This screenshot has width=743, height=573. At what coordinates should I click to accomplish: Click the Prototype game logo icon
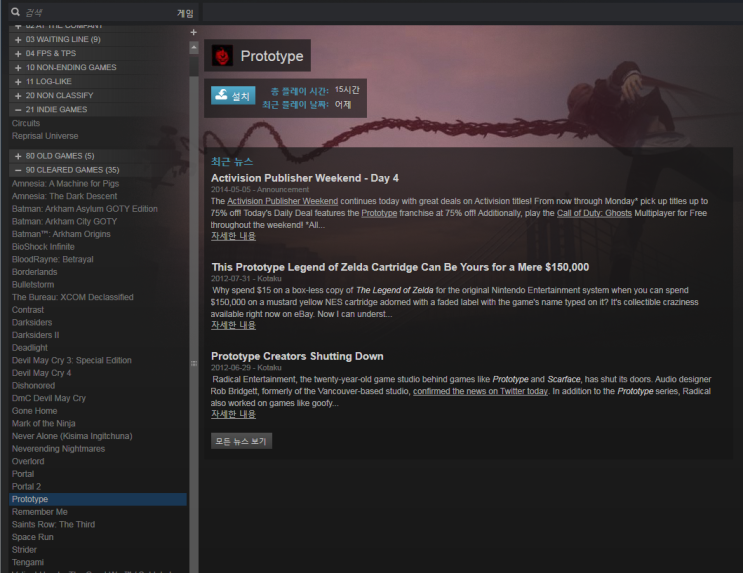coord(222,55)
